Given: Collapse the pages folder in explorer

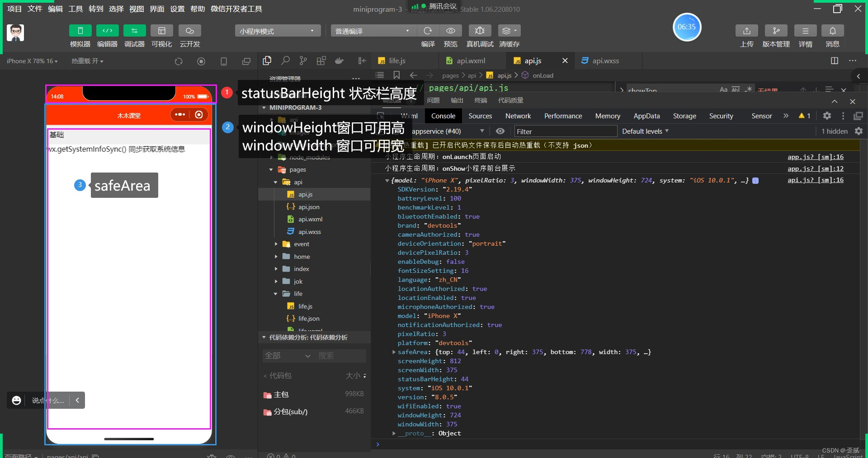Looking at the screenshot, I should click(271, 170).
